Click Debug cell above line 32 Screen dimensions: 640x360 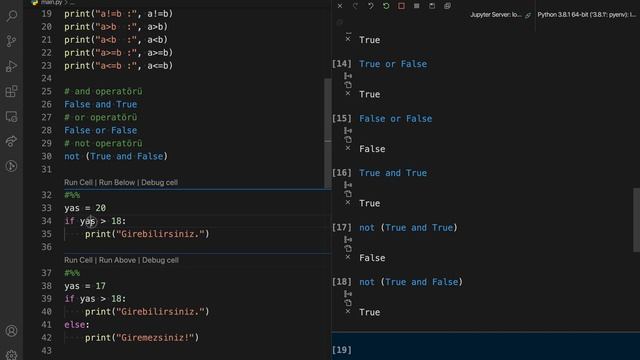[x=159, y=182]
